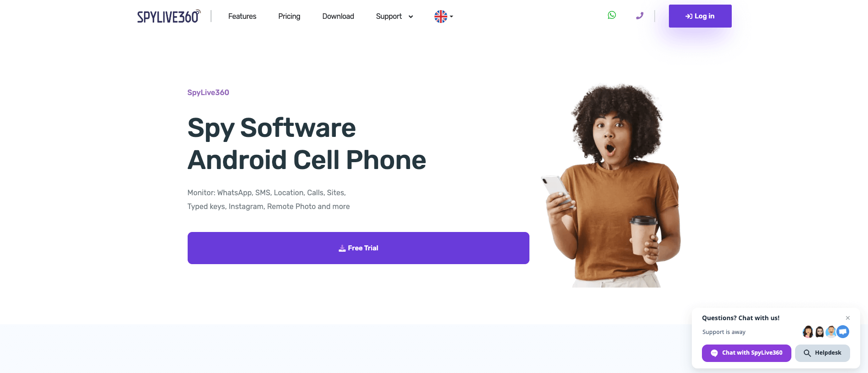Click the magnifier icon in Helpdesk button

pyautogui.click(x=807, y=353)
